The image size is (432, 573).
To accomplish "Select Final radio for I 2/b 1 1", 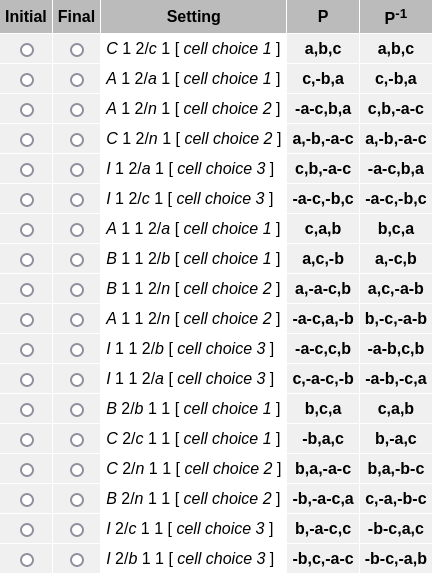I will click(77, 559).
